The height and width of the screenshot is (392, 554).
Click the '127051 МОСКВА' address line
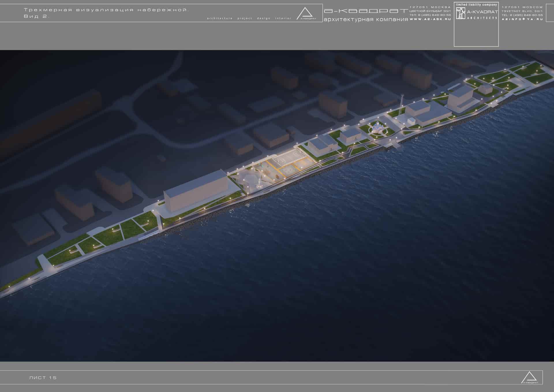(x=430, y=7)
